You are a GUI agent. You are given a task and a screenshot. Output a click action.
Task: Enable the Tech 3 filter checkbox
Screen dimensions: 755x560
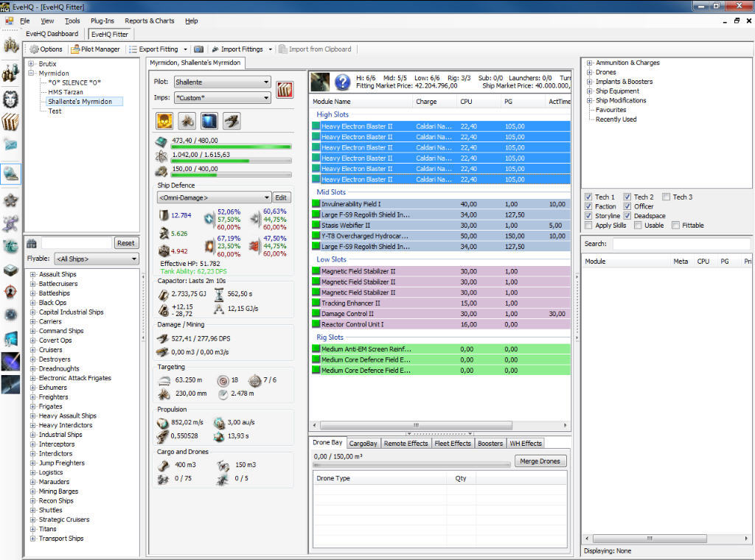666,197
